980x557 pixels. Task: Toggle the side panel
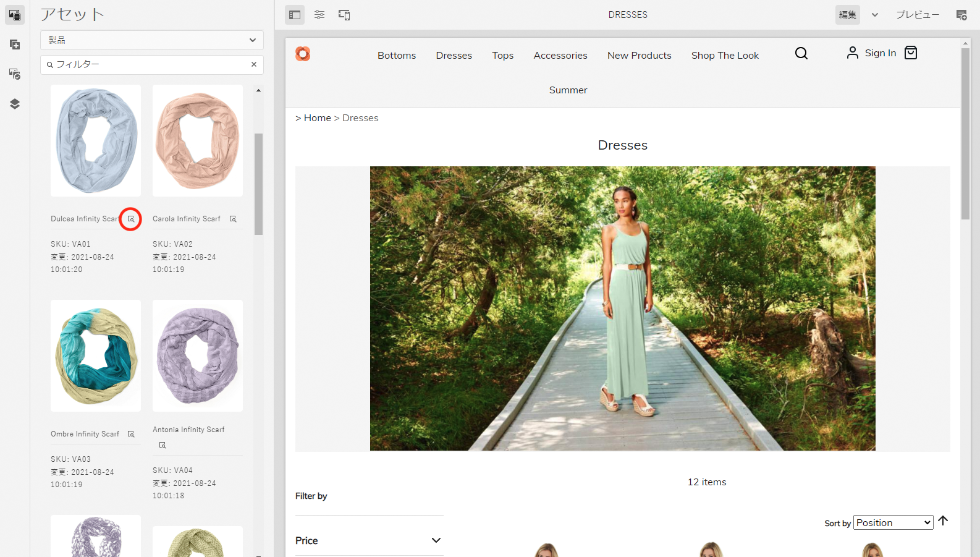(x=295, y=15)
